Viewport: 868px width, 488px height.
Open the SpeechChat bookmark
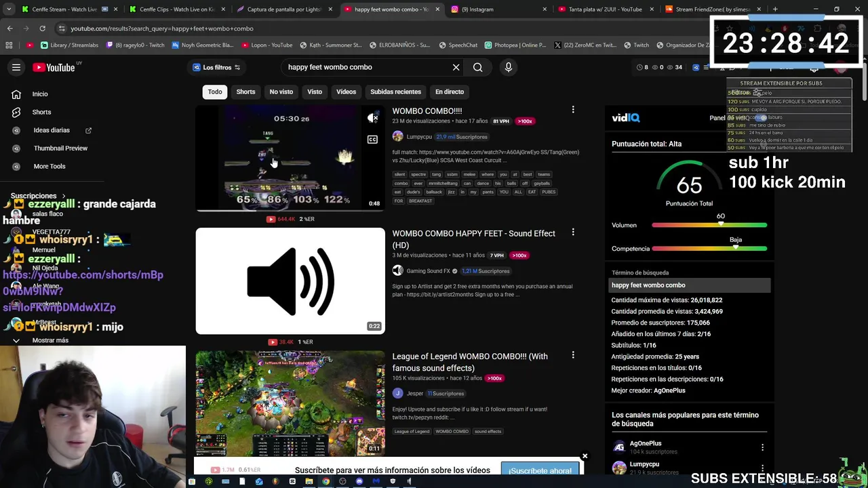pos(458,45)
